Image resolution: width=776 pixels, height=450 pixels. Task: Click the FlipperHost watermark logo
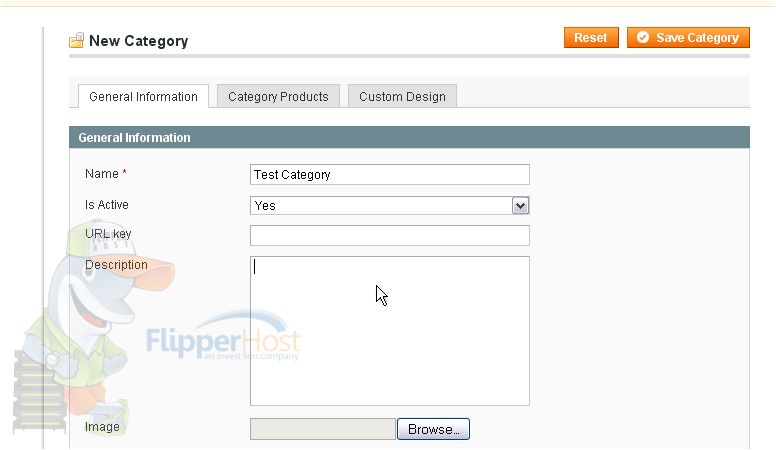tap(223, 336)
